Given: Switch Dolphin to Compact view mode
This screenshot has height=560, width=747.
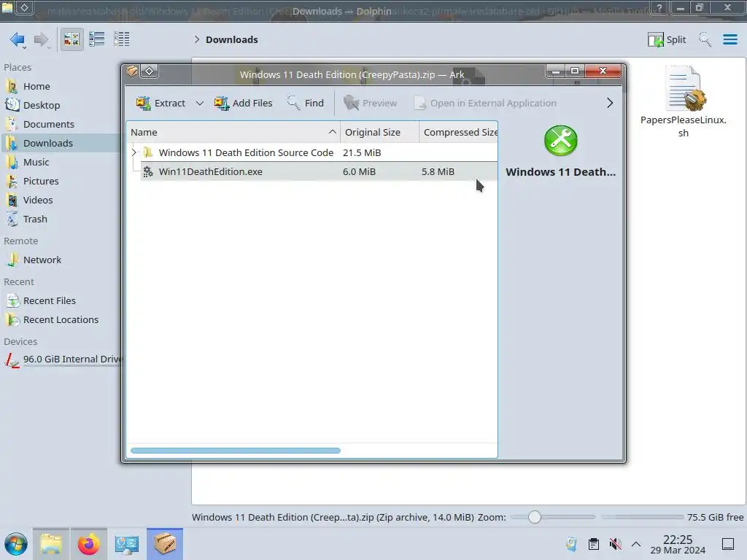Looking at the screenshot, I should tap(97, 39).
